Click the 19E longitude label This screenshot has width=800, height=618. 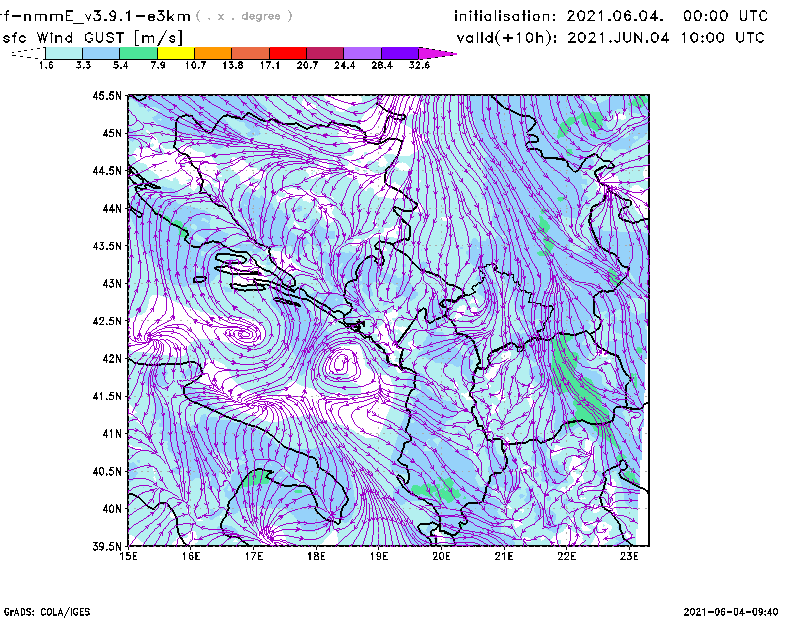(x=379, y=556)
